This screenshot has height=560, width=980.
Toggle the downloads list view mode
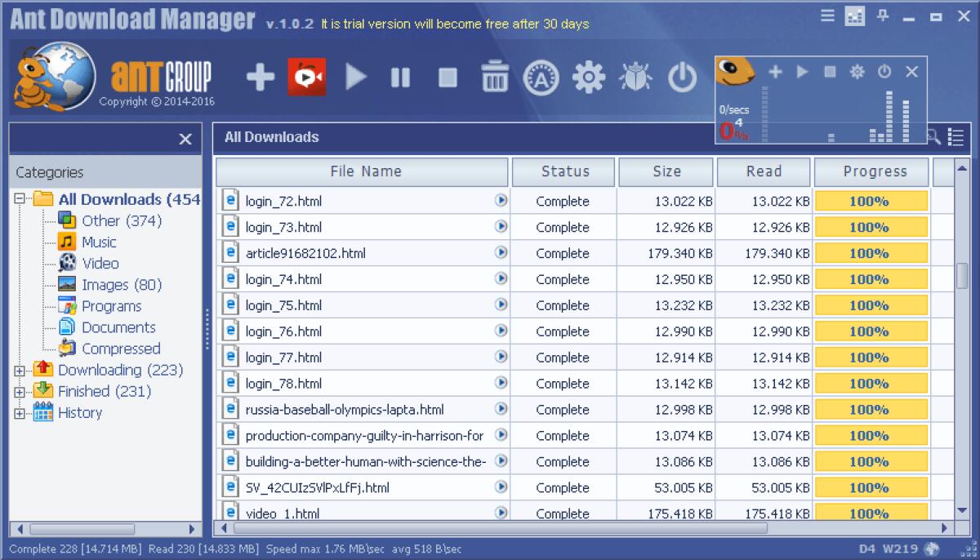tap(957, 137)
